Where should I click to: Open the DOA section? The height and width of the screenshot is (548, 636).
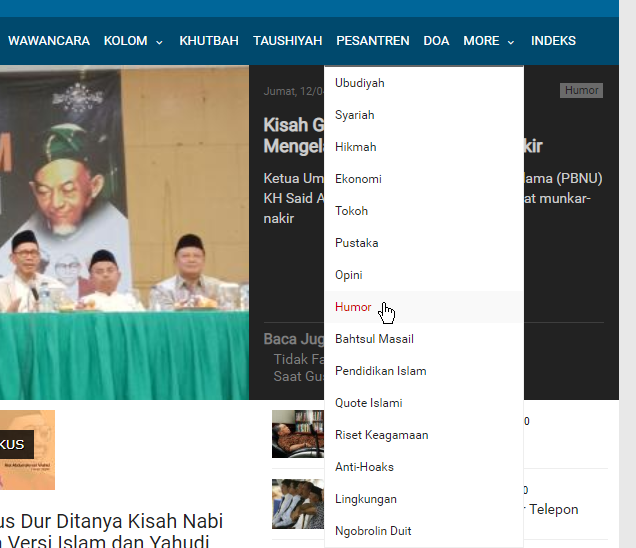click(436, 41)
